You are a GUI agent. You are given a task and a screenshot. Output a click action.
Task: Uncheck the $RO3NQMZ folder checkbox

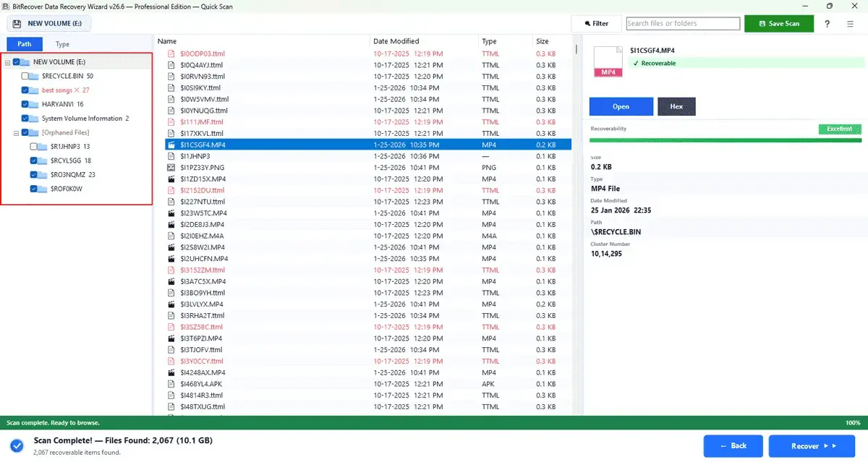click(x=34, y=174)
